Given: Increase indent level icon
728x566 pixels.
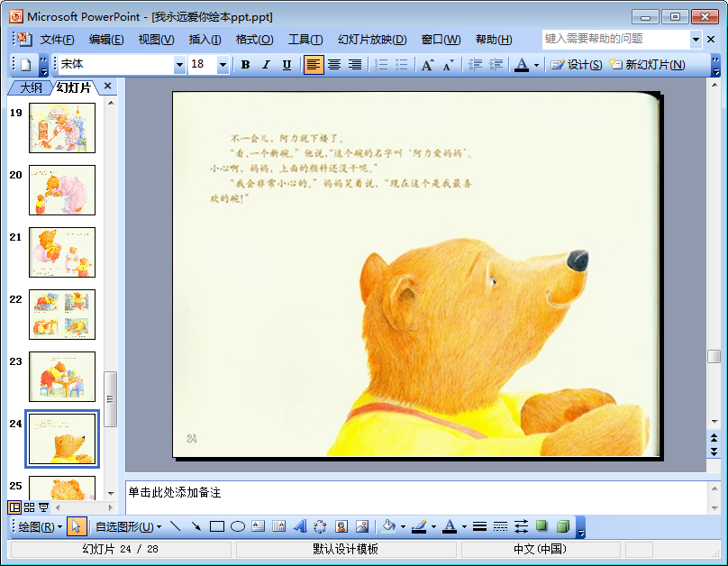Looking at the screenshot, I should 496,65.
